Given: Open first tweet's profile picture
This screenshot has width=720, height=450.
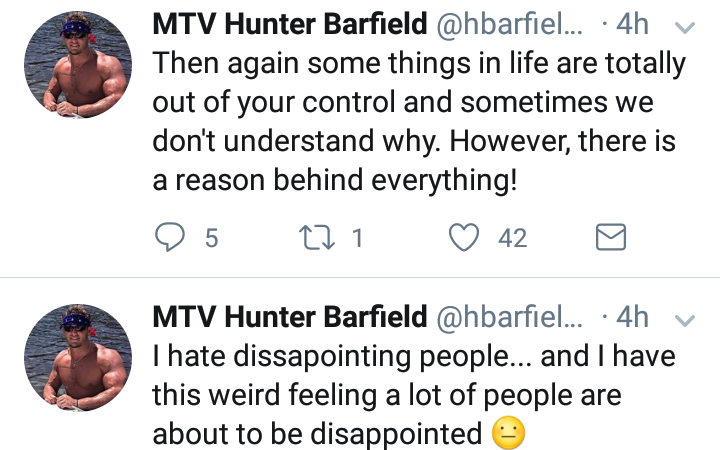Looking at the screenshot, I should point(78,65).
